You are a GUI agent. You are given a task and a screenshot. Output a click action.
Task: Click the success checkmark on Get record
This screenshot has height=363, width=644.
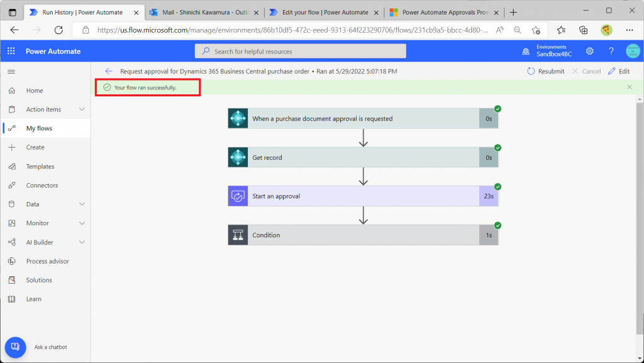tap(498, 147)
